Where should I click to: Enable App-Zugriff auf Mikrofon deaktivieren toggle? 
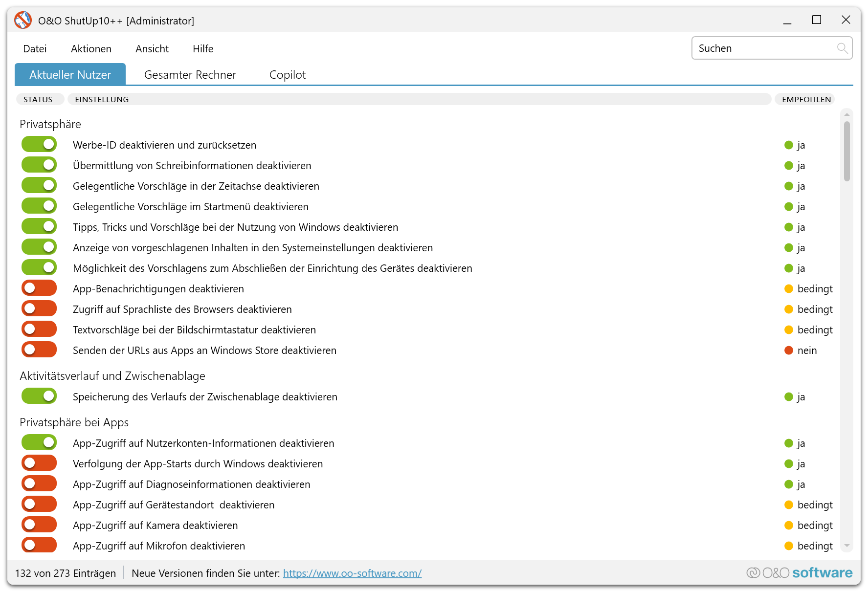[x=39, y=545]
